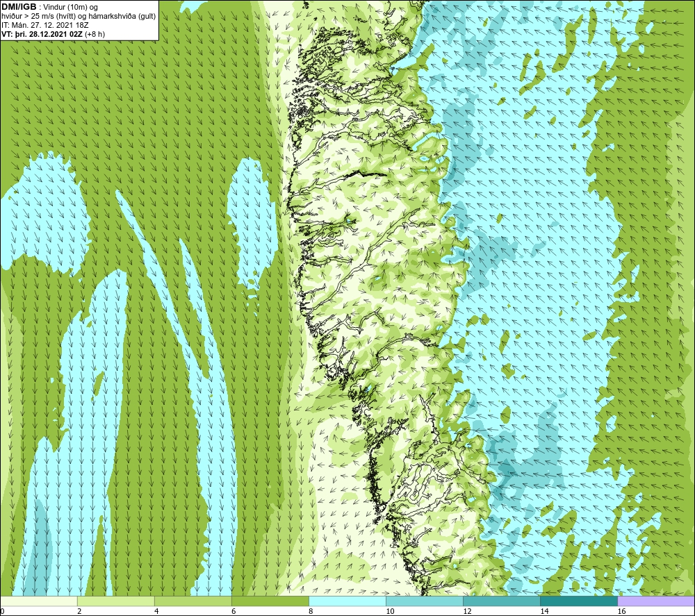Click the legend scale label '4'
Viewport: 695px width, 616px height.
pyautogui.click(x=156, y=611)
